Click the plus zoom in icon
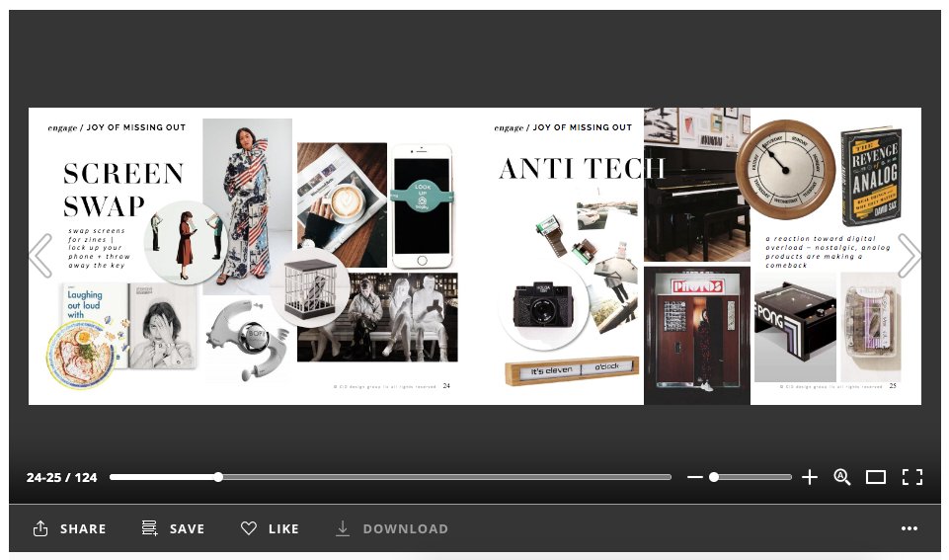949x560 pixels. point(810,477)
